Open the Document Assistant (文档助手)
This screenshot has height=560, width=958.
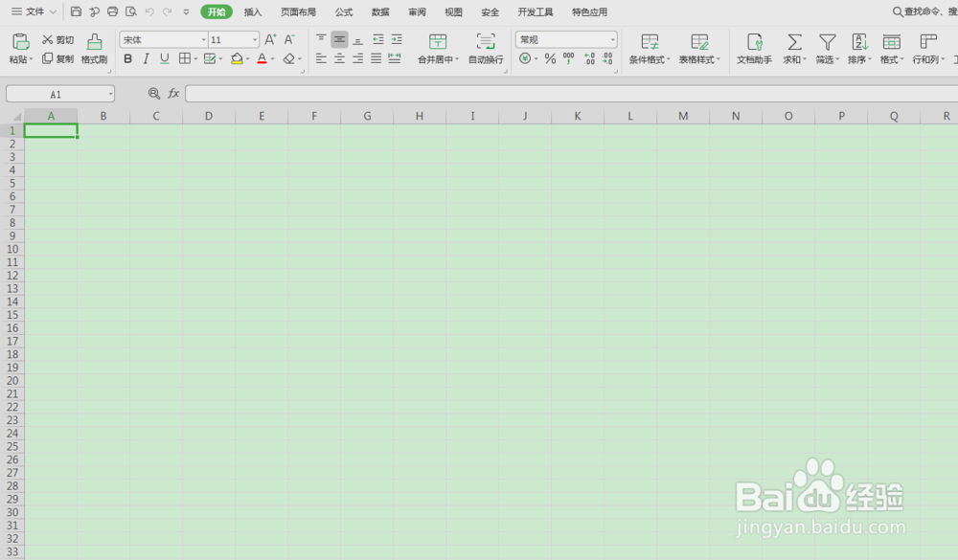click(x=754, y=49)
